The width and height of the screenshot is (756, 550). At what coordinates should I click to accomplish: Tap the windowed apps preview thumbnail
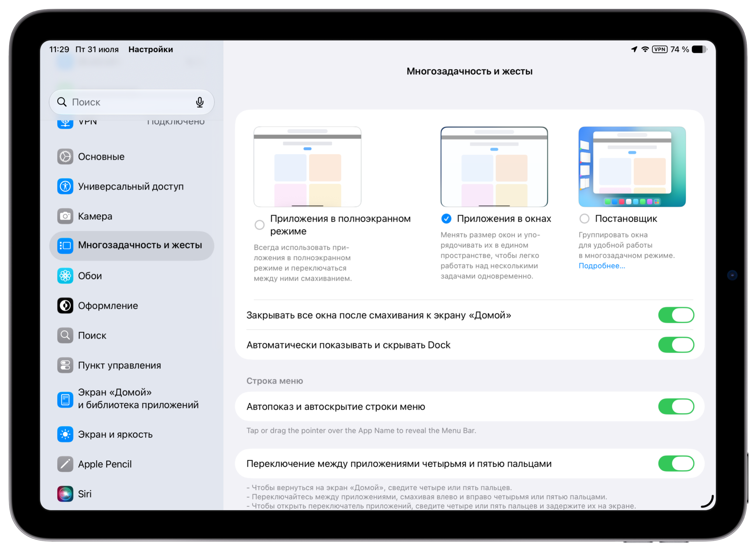(494, 167)
